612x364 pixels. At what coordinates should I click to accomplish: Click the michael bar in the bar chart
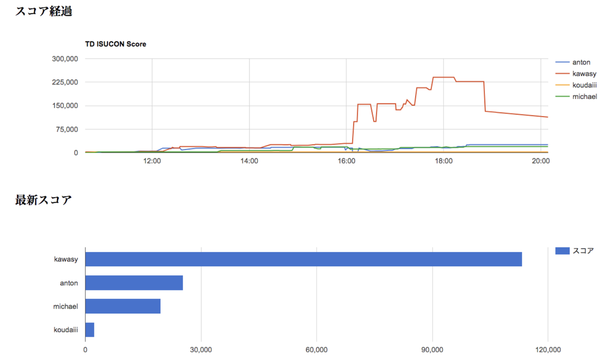pos(123,306)
